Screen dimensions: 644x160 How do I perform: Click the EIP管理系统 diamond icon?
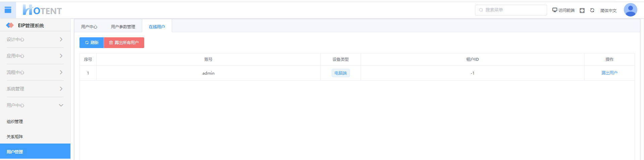(10, 25)
